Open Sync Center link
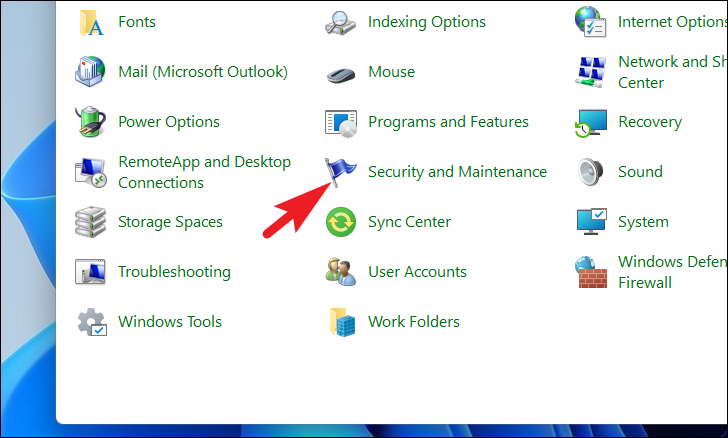 (x=409, y=222)
